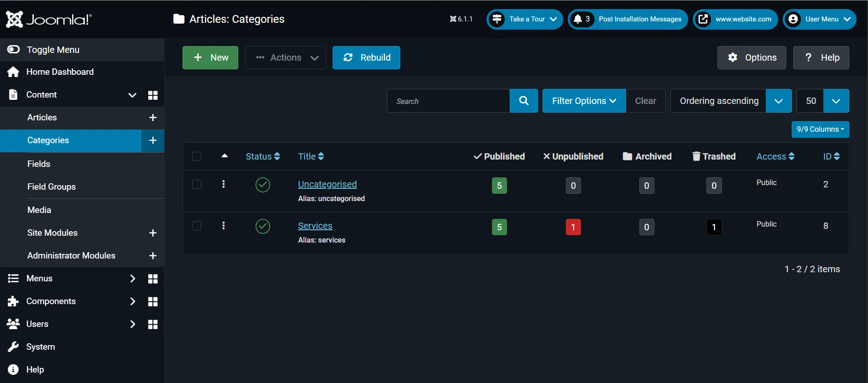This screenshot has height=383, width=868.
Task: Click the Services published count badge
Action: [499, 227]
